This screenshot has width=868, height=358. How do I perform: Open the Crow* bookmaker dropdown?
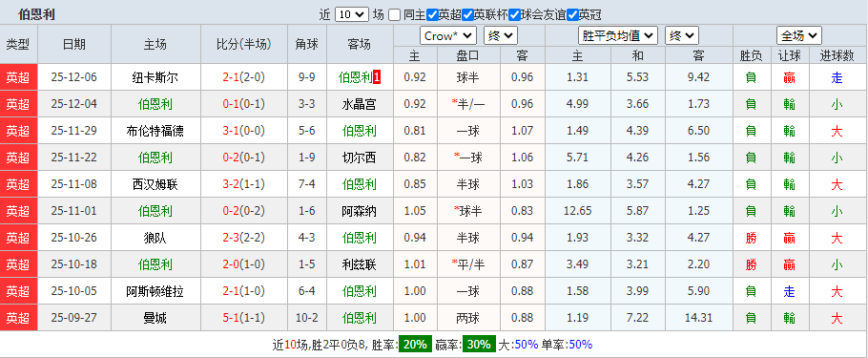(448, 36)
